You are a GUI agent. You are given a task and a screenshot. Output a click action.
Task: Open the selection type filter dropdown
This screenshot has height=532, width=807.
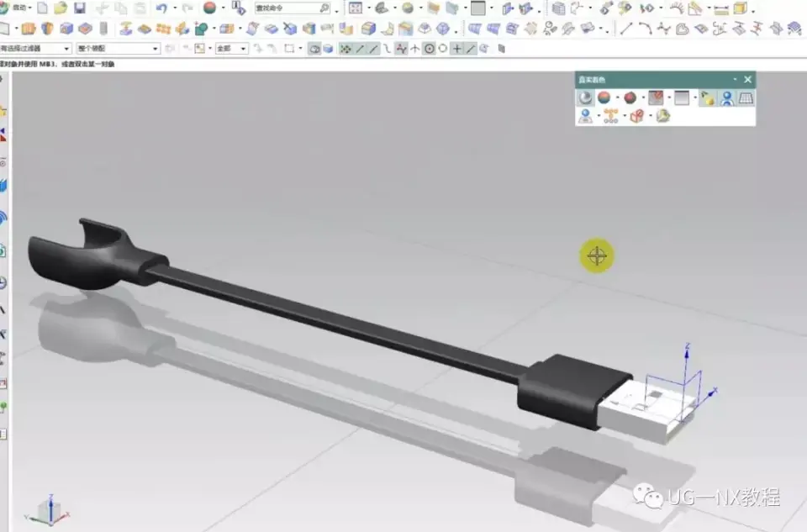pyautogui.click(x=35, y=49)
